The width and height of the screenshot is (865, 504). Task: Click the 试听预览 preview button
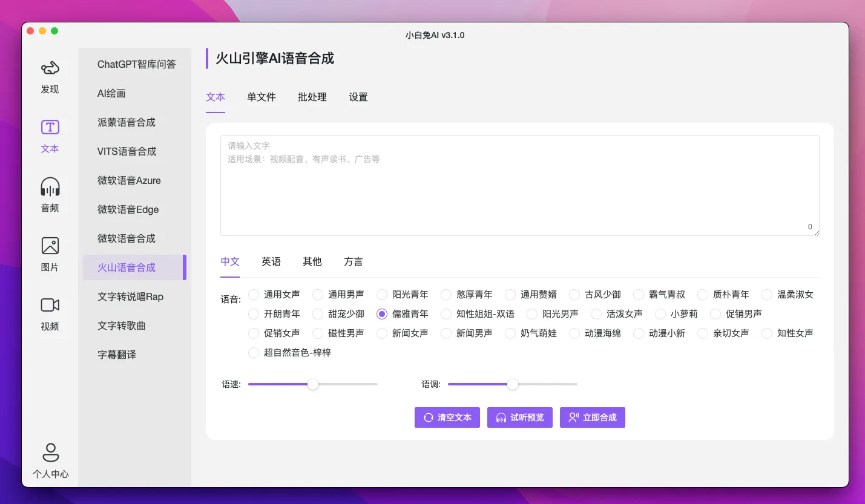(520, 417)
